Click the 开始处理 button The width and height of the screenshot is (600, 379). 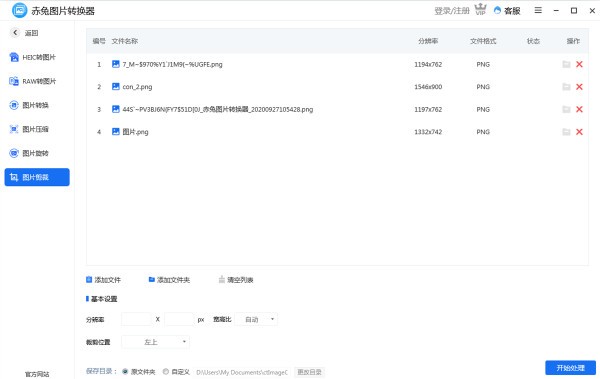click(x=570, y=368)
